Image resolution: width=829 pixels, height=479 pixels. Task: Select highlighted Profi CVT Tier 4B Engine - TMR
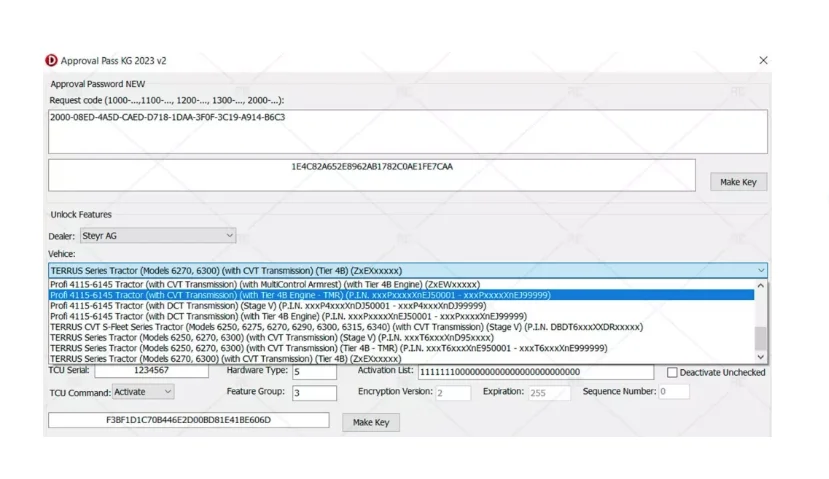(401, 295)
